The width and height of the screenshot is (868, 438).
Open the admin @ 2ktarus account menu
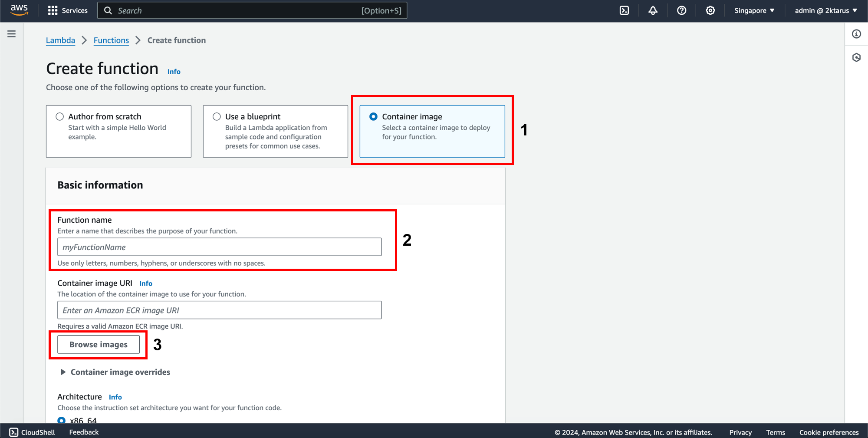826,10
